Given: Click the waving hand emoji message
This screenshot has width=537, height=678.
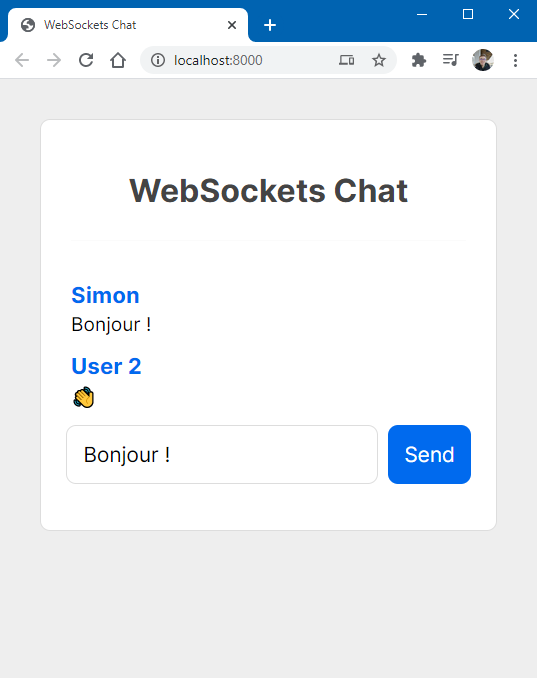Looking at the screenshot, I should (83, 397).
